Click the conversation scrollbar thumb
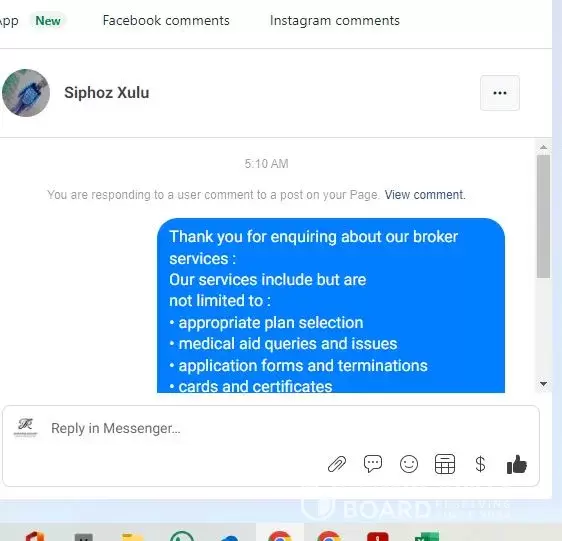The image size is (562, 541). tap(543, 216)
